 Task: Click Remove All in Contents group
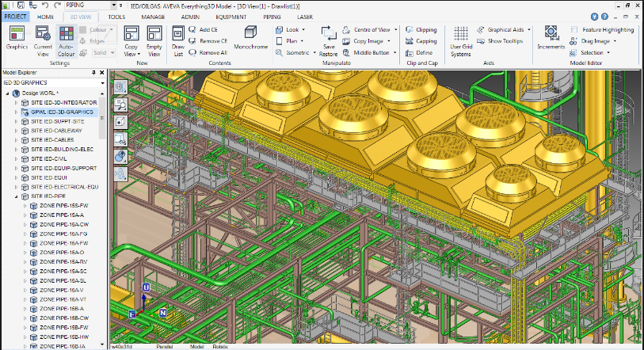[208, 52]
